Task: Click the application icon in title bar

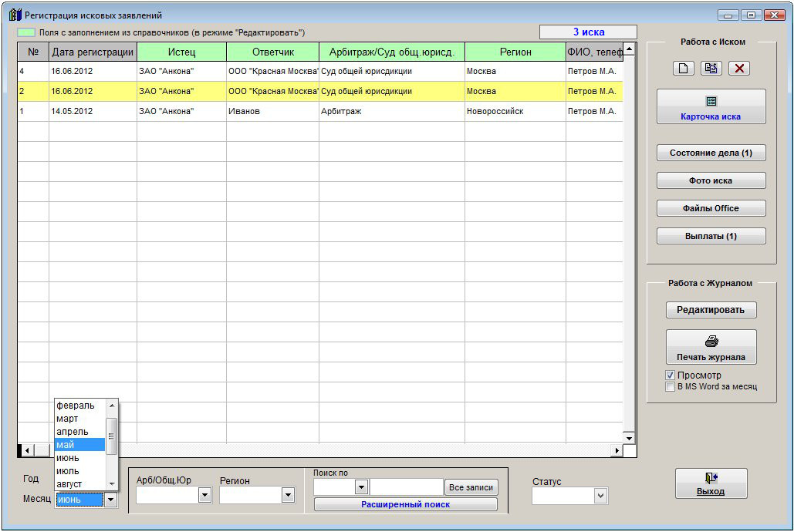Action: coord(15,15)
